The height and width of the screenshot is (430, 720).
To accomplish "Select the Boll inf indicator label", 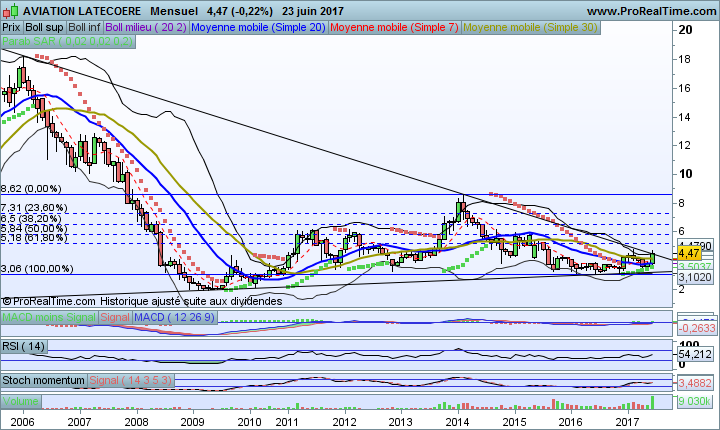I will point(84,28).
